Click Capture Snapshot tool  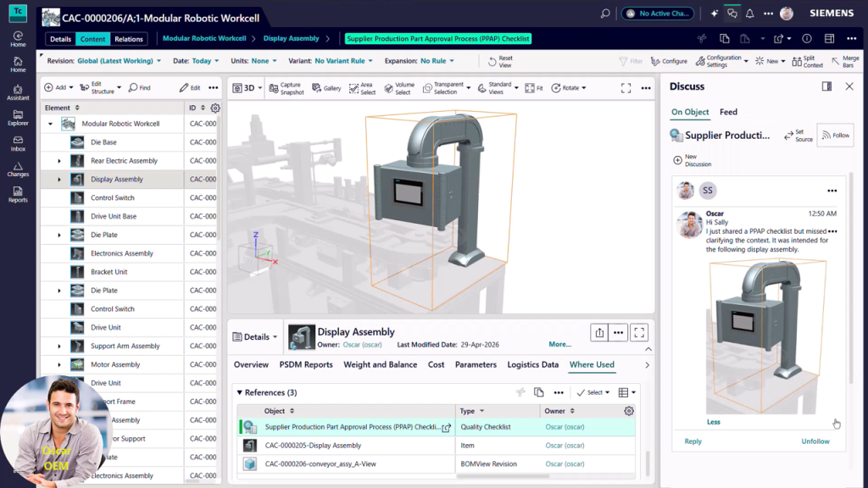(x=287, y=88)
